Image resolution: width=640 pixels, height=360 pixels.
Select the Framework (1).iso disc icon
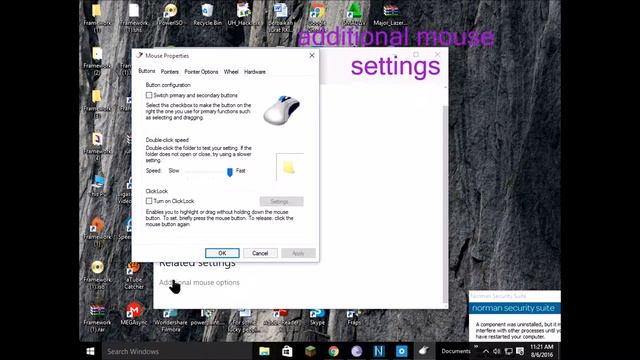pos(97,274)
